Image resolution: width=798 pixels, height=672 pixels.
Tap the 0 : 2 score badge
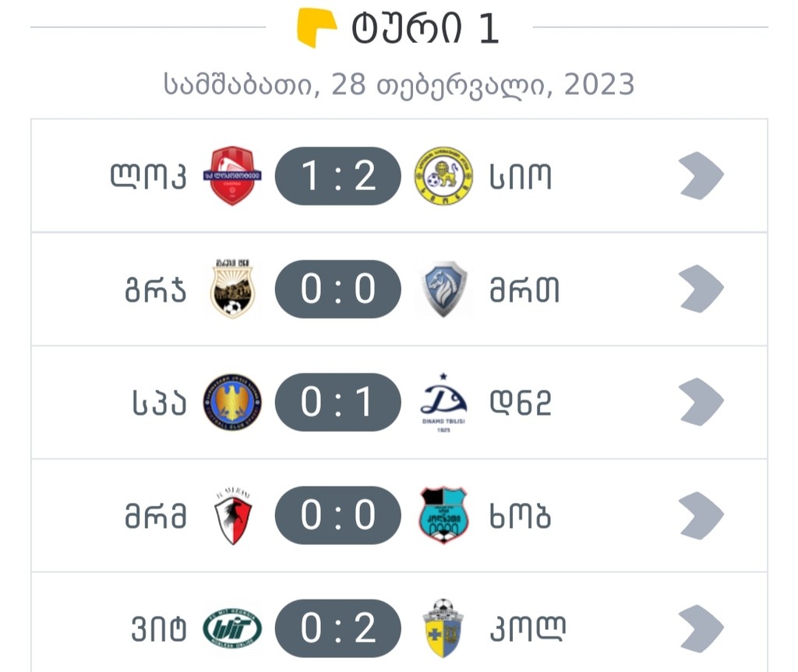click(x=338, y=628)
